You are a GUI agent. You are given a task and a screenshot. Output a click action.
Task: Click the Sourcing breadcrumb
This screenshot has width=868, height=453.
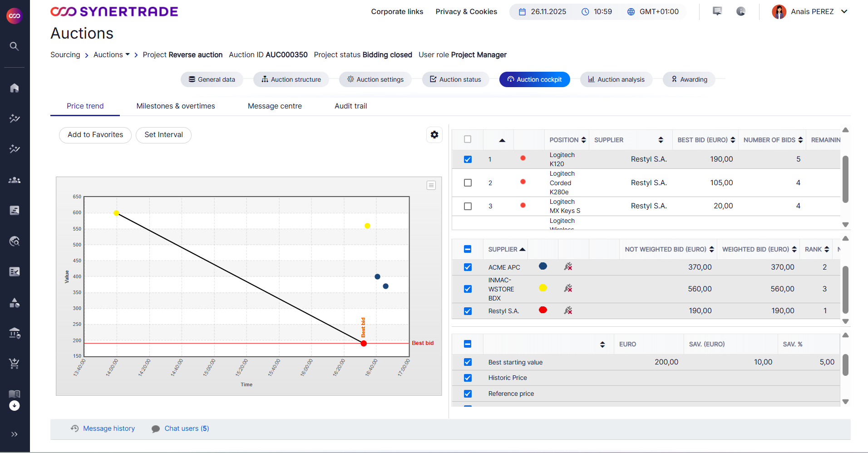tap(65, 54)
